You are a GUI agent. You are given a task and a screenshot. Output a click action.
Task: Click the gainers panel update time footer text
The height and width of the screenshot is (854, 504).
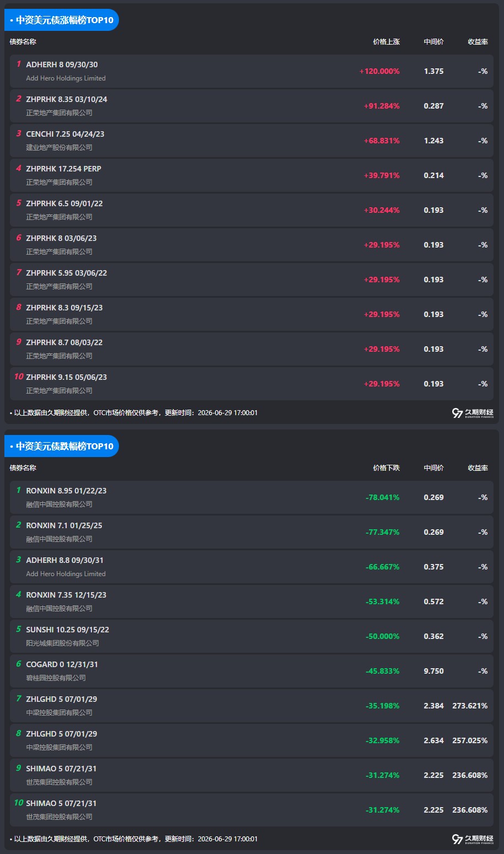click(134, 413)
